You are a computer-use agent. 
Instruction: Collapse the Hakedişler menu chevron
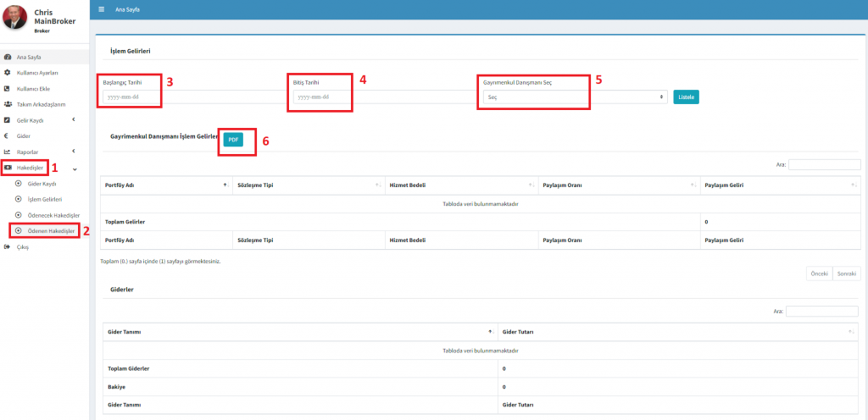(x=75, y=169)
